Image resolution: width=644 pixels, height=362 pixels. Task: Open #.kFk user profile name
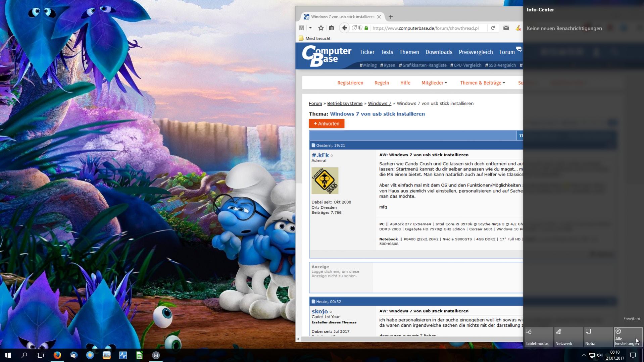click(x=320, y=155)
